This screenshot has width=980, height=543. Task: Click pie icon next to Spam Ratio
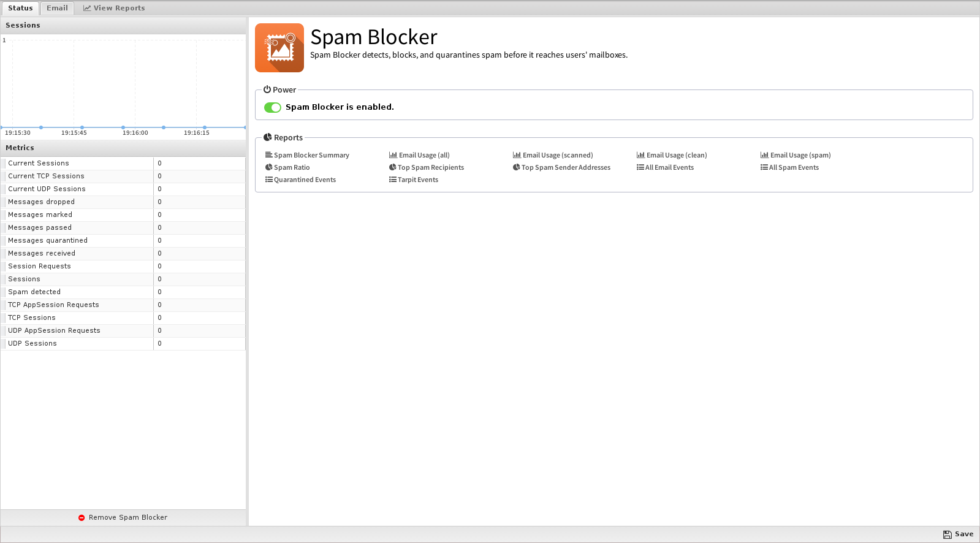pyautogui.click(x=268, y=167)
